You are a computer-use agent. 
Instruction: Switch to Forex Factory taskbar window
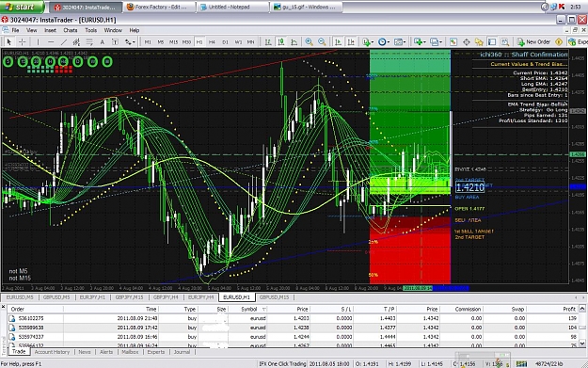coord(160,8)
